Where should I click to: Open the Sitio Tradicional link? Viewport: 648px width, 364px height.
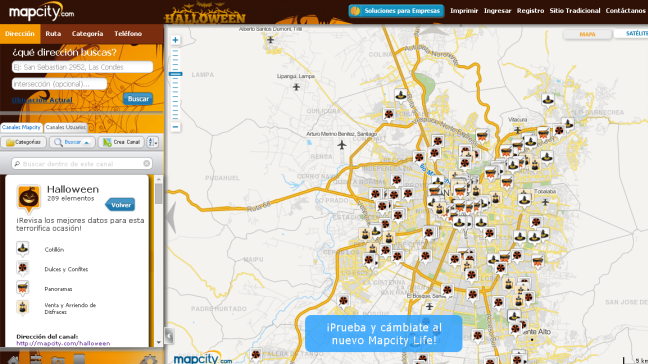574,11
